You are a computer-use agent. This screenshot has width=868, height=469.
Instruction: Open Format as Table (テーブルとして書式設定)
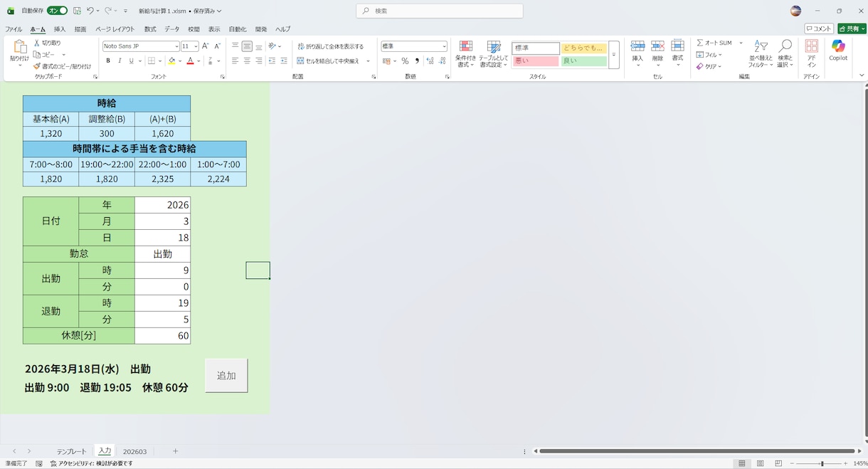(x=493, y=54)
